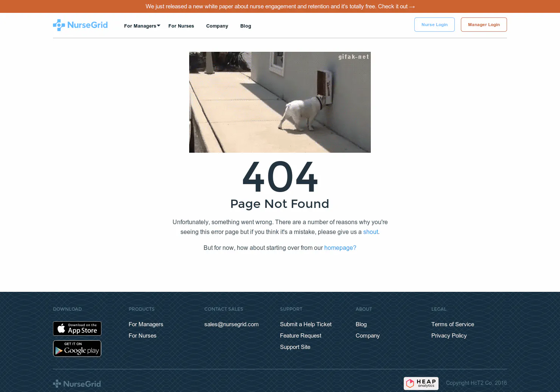Click the 'shout' link

(x=370, y=232)
